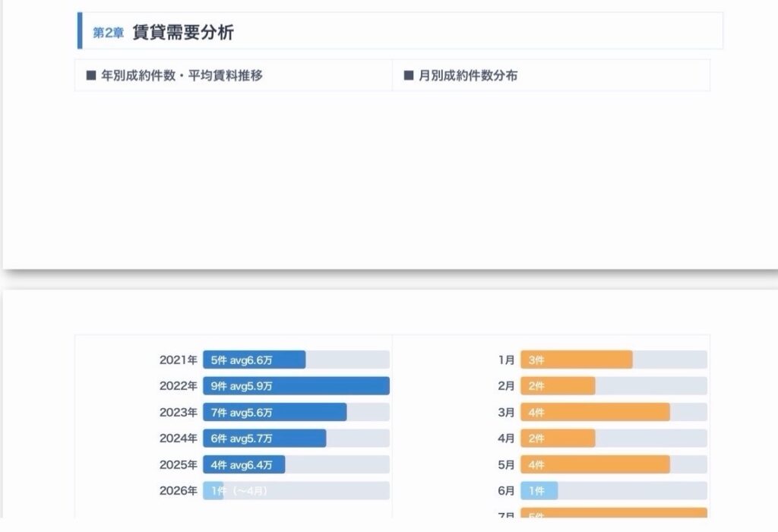778x532 pixels.
Task: Select the 年別成約件数・平均賃料推移 section title
Action: point(182,75)
